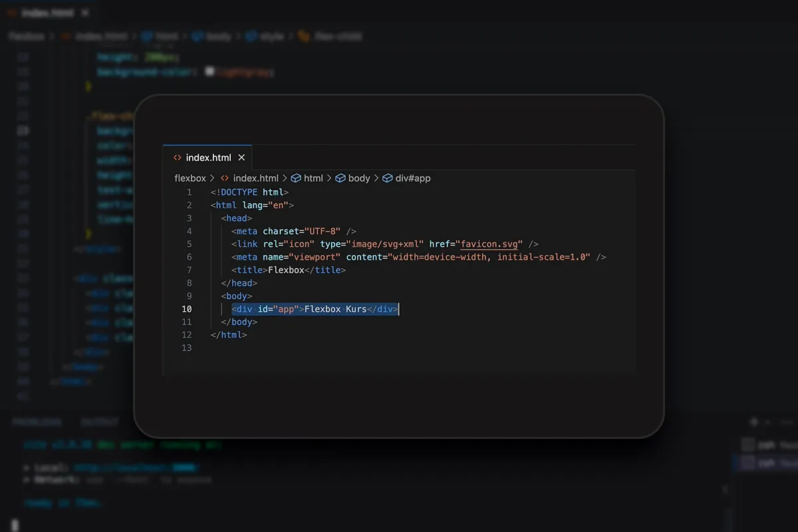This screenshot has height=532, width=798.
Task: Open the index.html breadcrumb item
Action: (x=256, y=178)
